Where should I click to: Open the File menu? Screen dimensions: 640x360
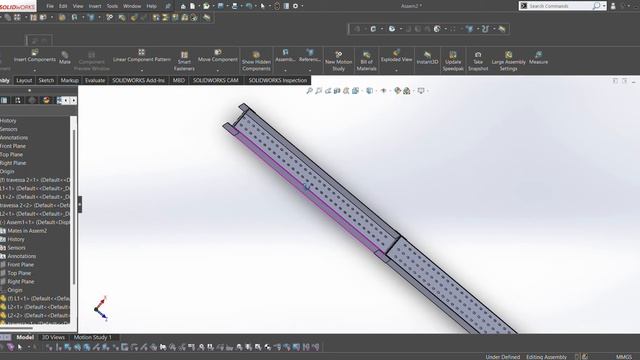tap(50, 6)
